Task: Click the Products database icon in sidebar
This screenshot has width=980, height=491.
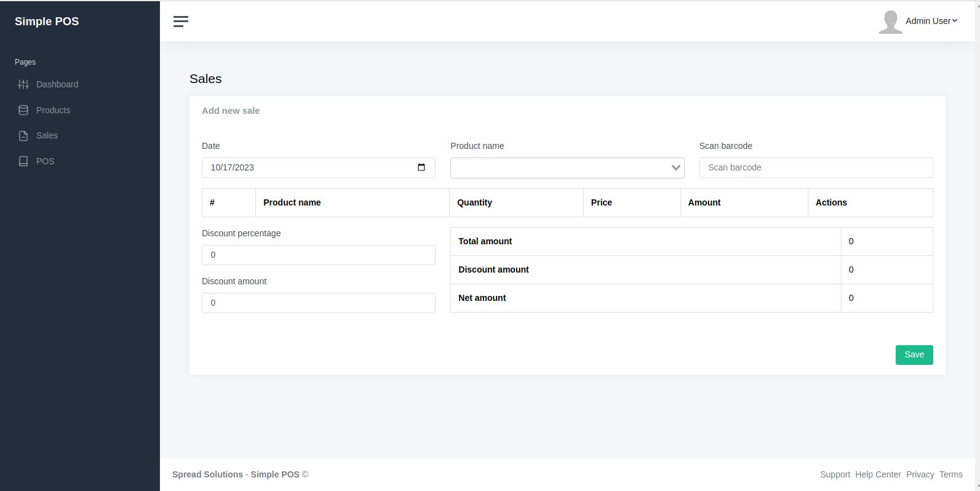Action: 23,110
